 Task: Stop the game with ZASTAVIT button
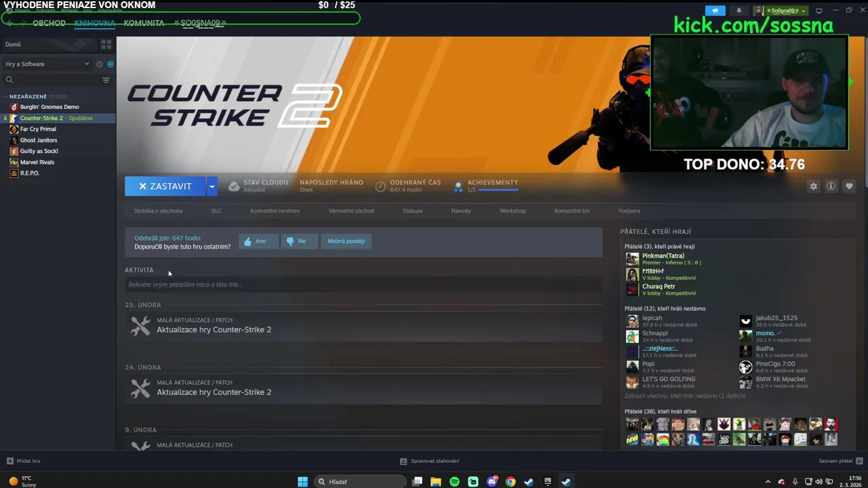[x=165, y=186]
